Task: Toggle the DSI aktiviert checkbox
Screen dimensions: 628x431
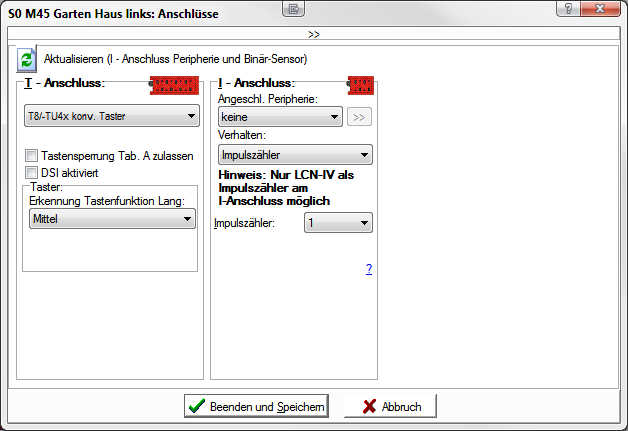Action: (x=32, y=172)
